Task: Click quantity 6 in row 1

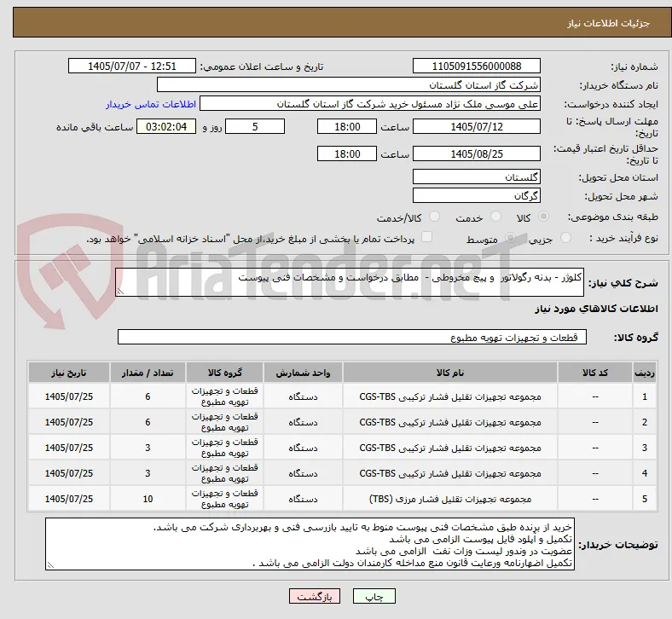Action: (148, 396)
